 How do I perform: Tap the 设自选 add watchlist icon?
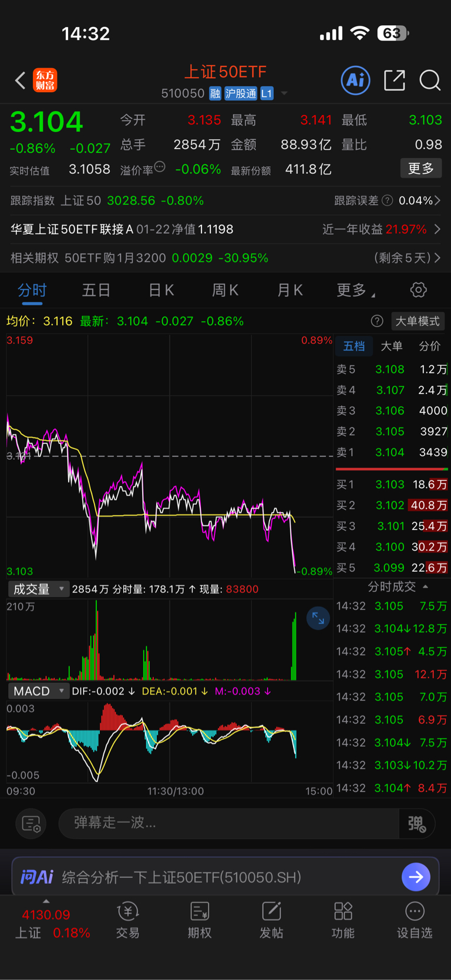pyautogui.click(x=415, y=921)
